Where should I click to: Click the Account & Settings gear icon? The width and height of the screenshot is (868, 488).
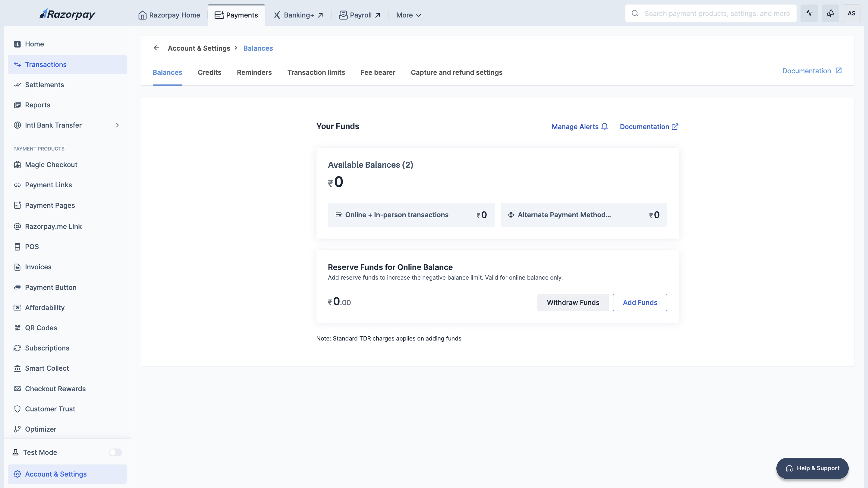(x=17, y=474)
